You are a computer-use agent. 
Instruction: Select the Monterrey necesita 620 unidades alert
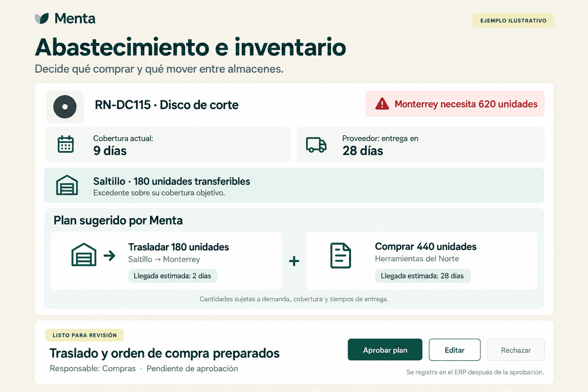click(x=455, y=104)
